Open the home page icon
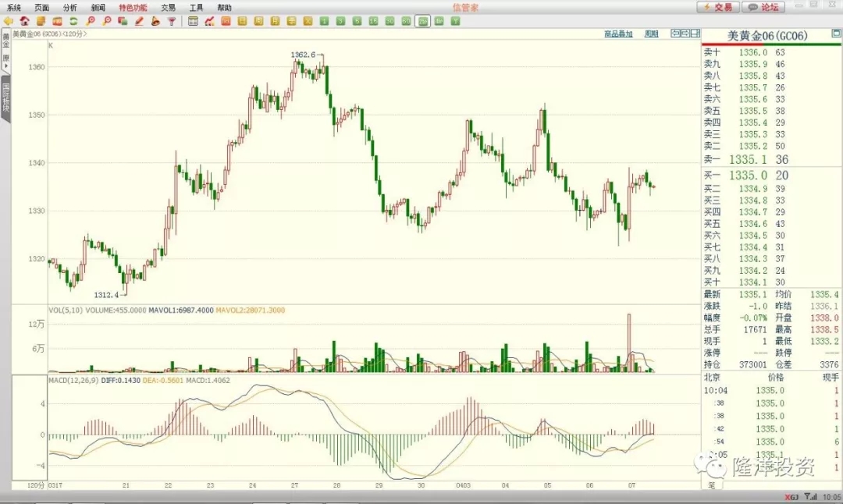Viewport: 843px width, 504px height. point(24,22)
